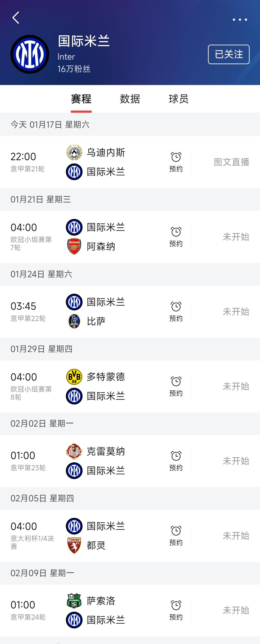Select the 赛程 tab
Viewport: 260px width, 644px height.
click(81, 99)
